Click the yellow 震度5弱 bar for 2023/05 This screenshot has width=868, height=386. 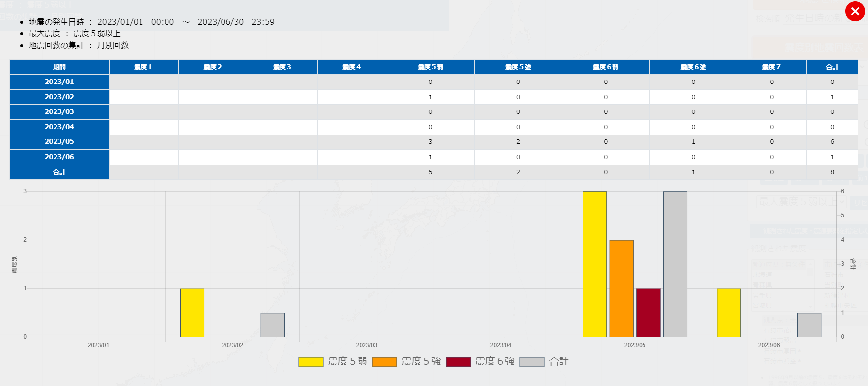click(x=594, y=264)
